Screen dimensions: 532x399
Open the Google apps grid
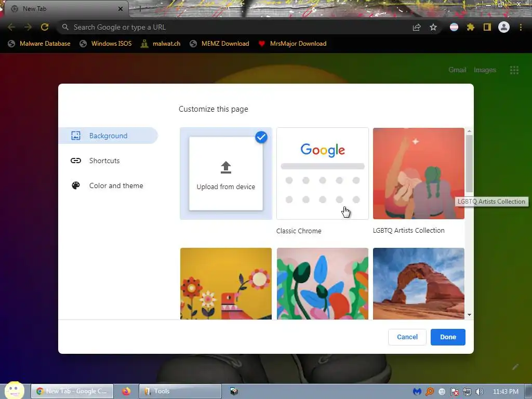pos(514,70)
